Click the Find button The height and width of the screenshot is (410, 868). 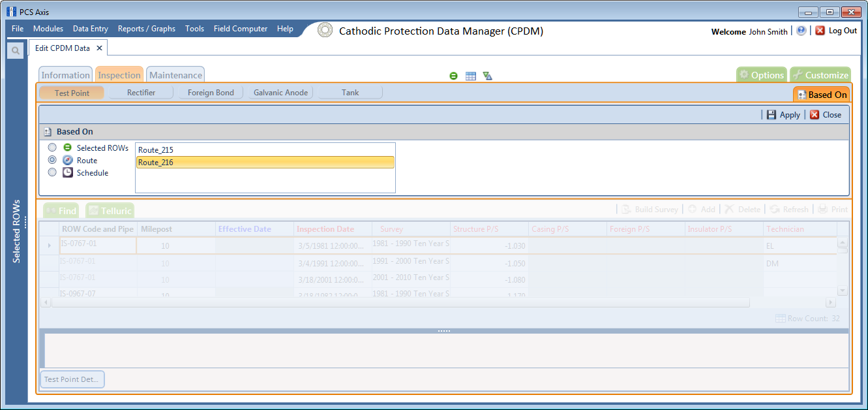click(61, 211)
